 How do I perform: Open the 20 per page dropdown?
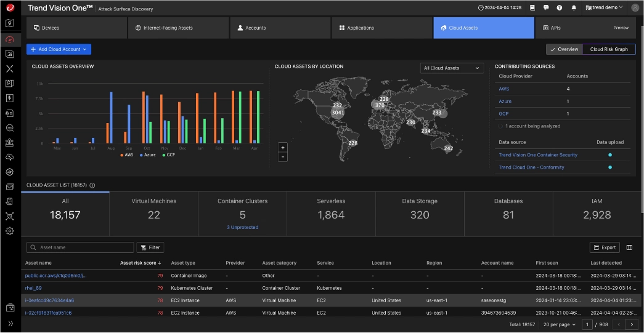point(560,324)
